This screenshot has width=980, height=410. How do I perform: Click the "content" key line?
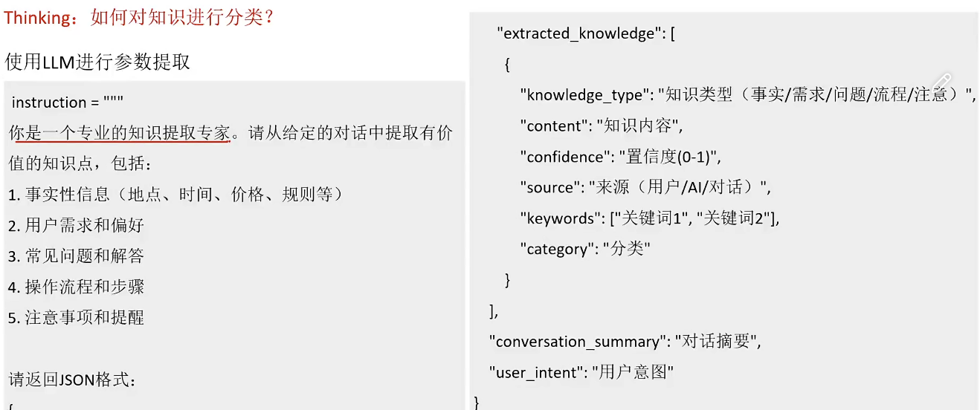601,126
